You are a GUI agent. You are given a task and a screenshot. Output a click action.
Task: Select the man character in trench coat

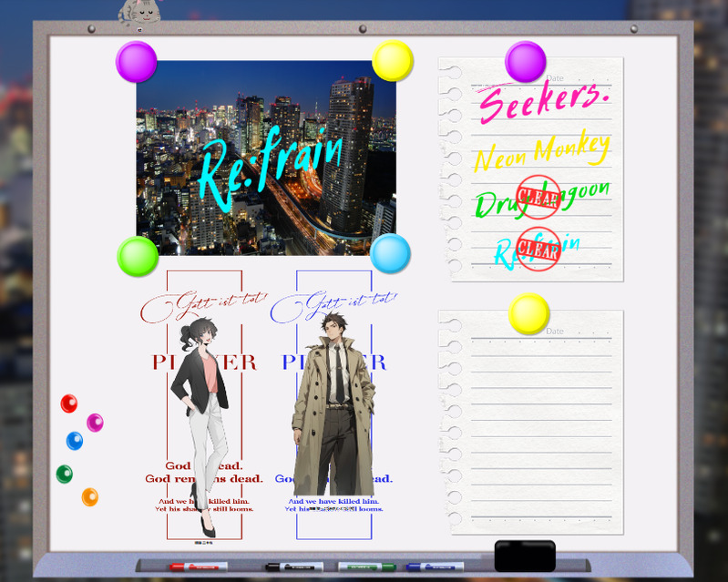pos(333,403)
